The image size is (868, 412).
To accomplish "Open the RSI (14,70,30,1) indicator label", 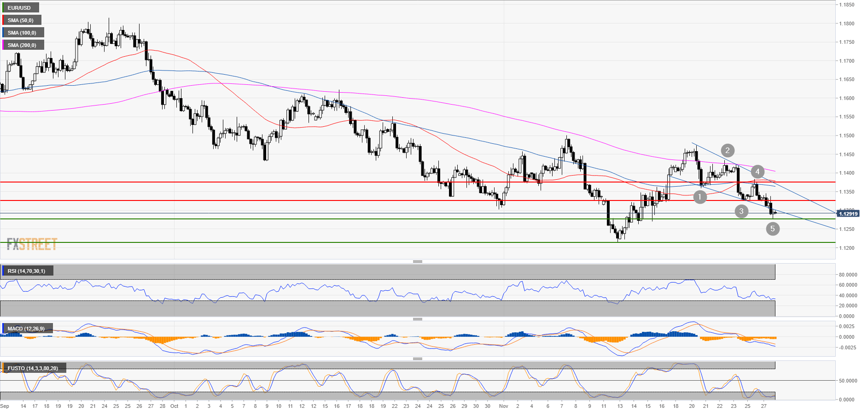I will (x=27, y=271).
